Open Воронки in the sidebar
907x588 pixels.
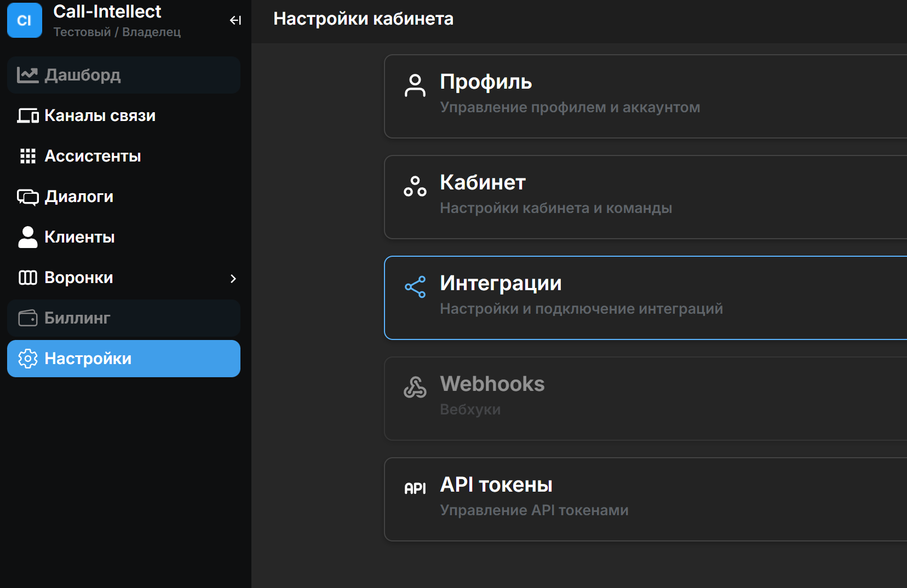click(x=79, y=278)
